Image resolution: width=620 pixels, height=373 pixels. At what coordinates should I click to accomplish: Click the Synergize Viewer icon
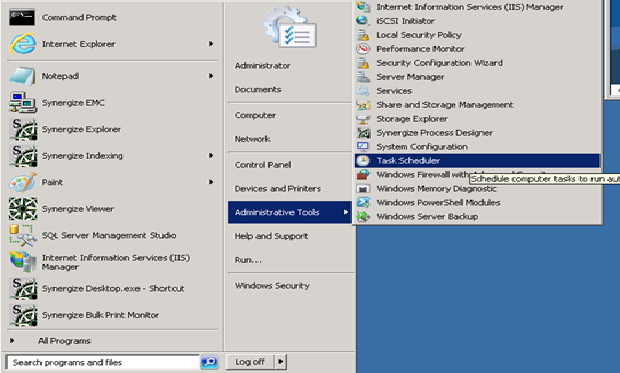click(23, 209)
